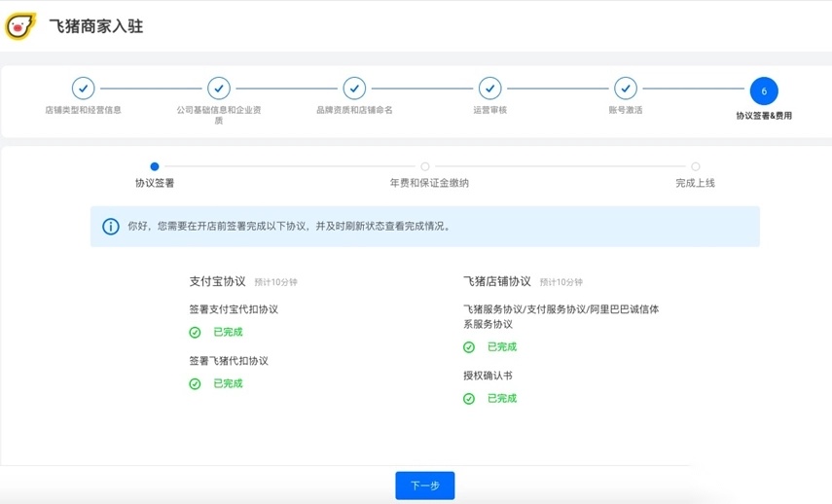Click the 品牌资质和店铺命名 step label

[354, 110]
